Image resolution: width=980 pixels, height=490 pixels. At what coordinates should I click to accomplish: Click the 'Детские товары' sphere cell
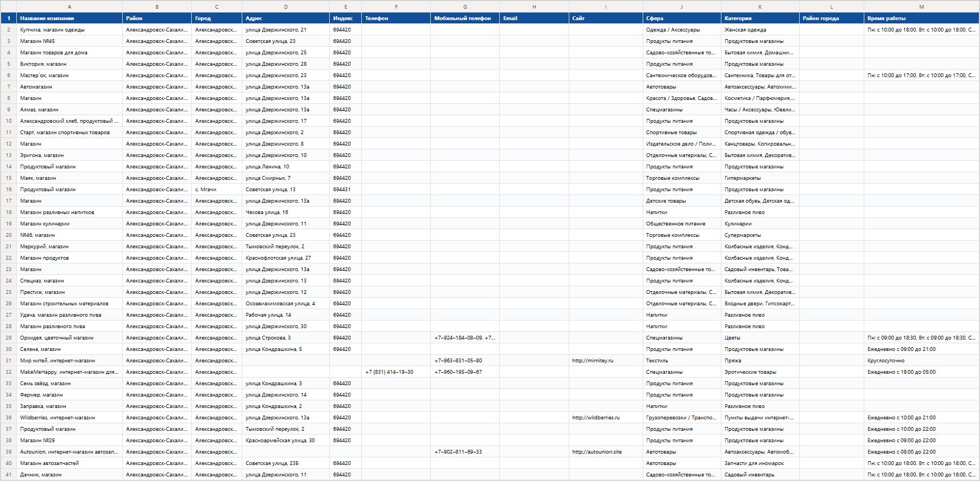(x=682, y=201)
